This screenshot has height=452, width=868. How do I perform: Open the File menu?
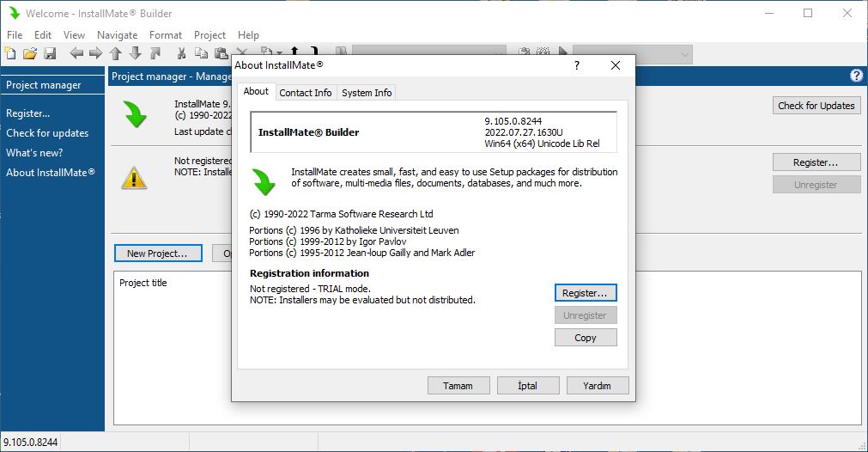pyautogui.click(x=15, y=35)
